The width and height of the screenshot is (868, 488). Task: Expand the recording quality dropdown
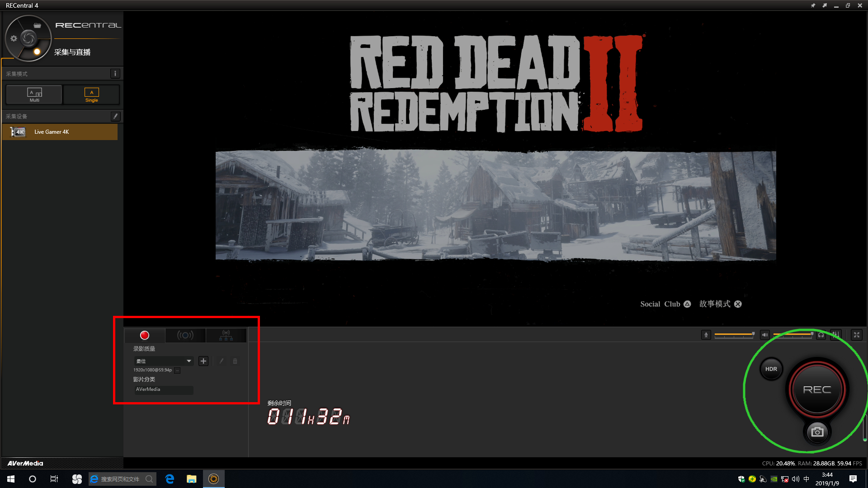pyautogui.click(x=189, y=361)
